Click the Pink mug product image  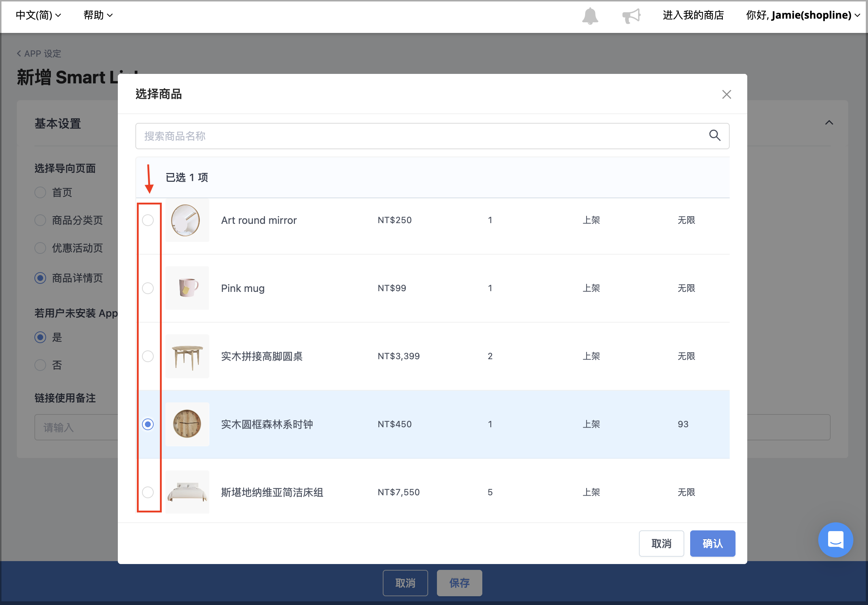[187, 288]
